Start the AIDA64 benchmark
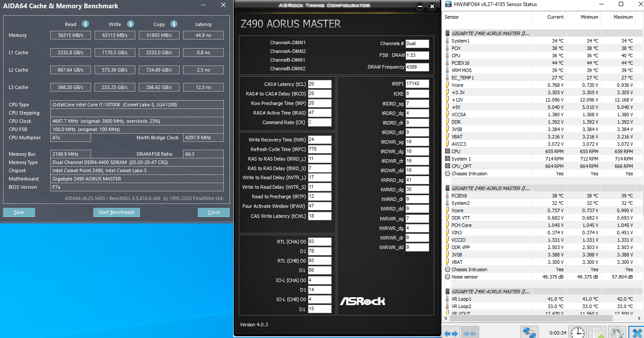This screenshot has width=644, height=338. (x=117, y=212)
